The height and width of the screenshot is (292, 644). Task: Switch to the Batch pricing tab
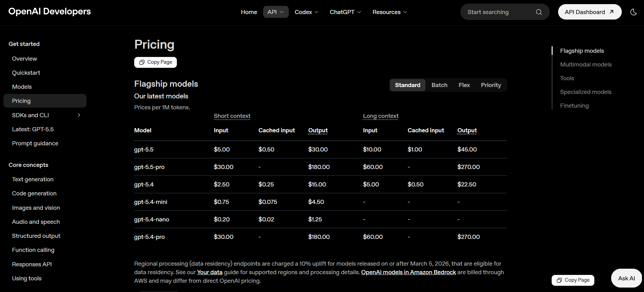pos(439,85)
